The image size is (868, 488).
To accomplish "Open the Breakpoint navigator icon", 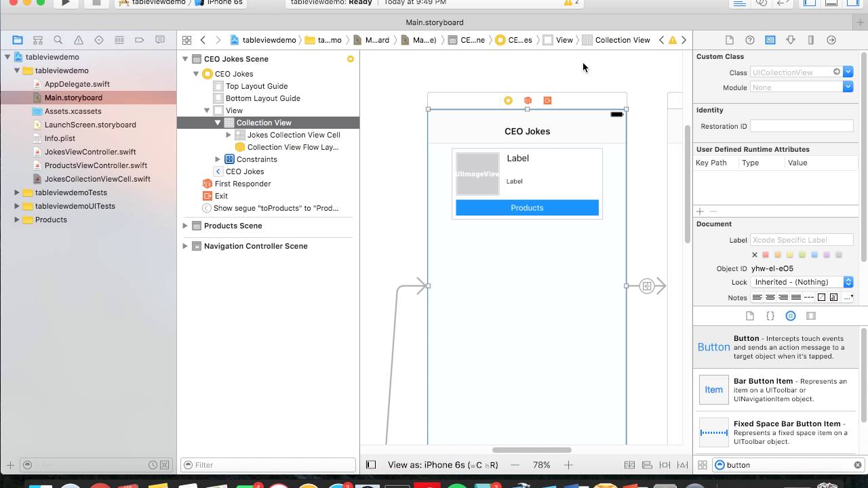I will 140,40.
